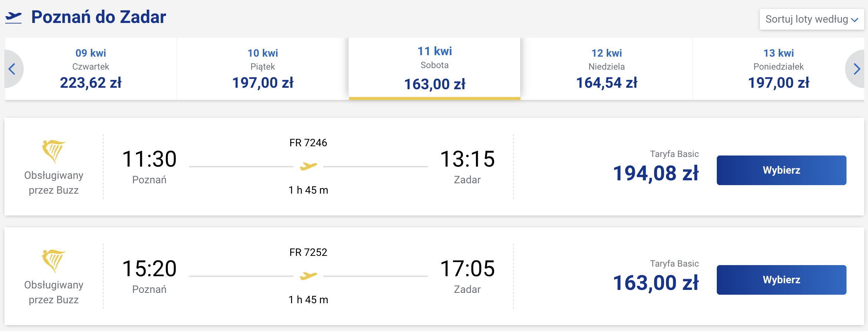
Task: Click Wybierz for the 11:30 flight
Action: [782, 170]
